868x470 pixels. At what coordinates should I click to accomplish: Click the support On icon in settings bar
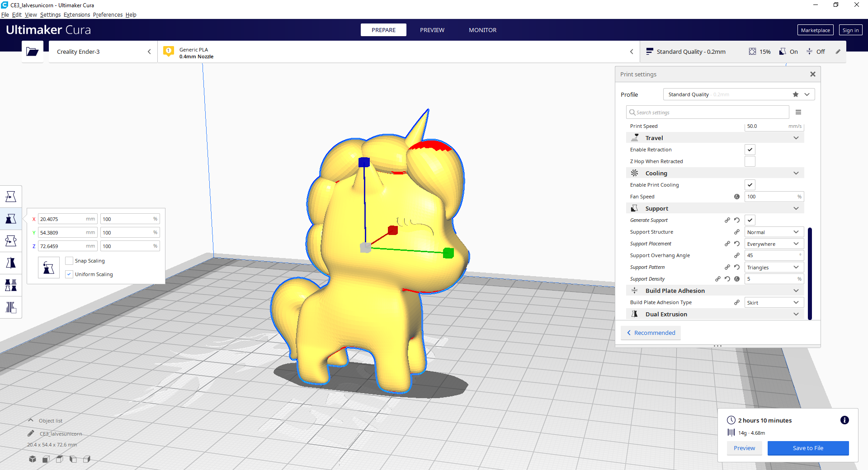[x=783, y=52]
